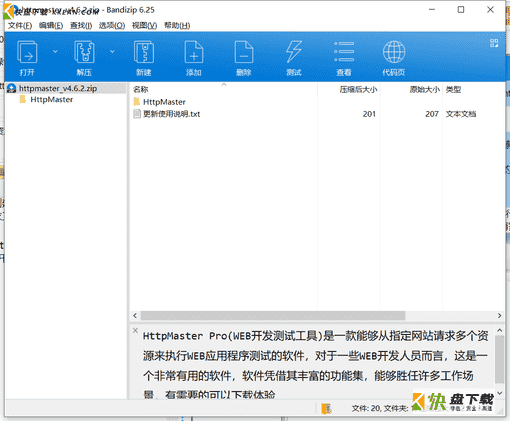Screen dimensions: 510x421
Task: Click the New archive (新建) toolbar icon
Action: 144,58
